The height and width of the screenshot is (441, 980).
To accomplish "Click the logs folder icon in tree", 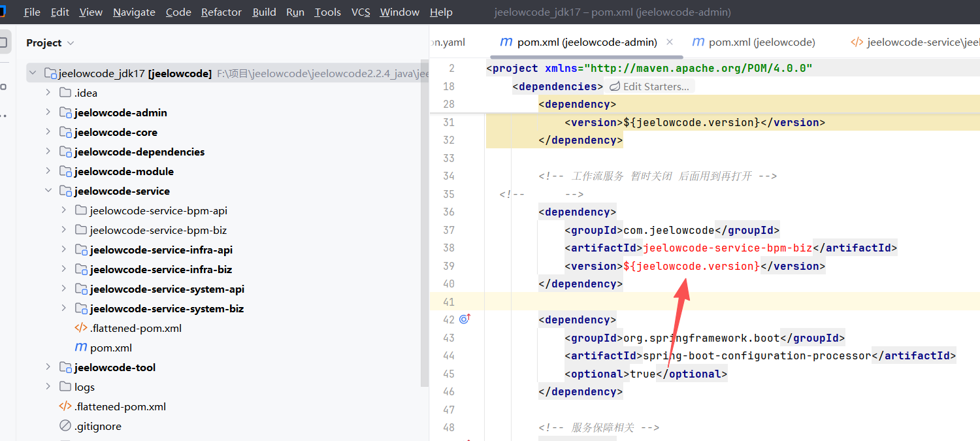I will coord(65,387).
